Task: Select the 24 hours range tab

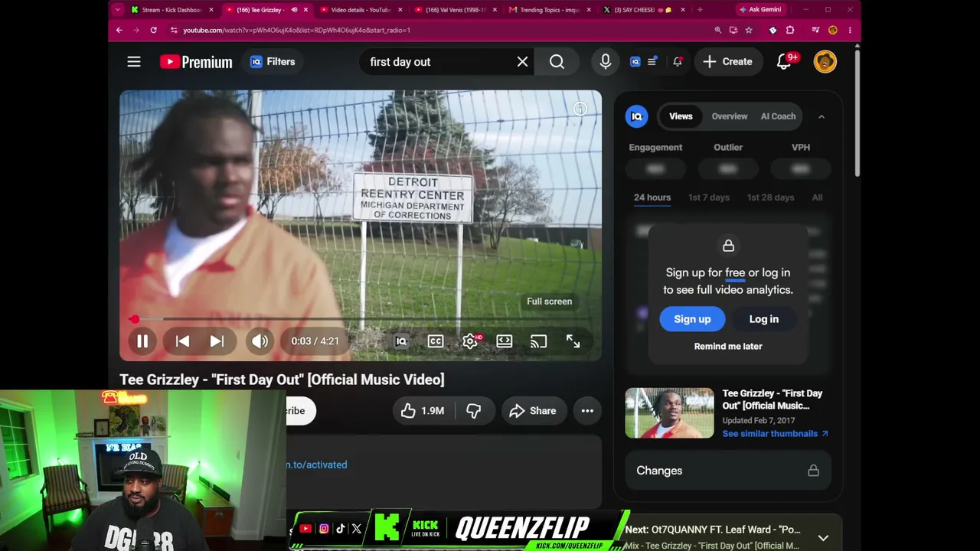Action: click(652, 197)
